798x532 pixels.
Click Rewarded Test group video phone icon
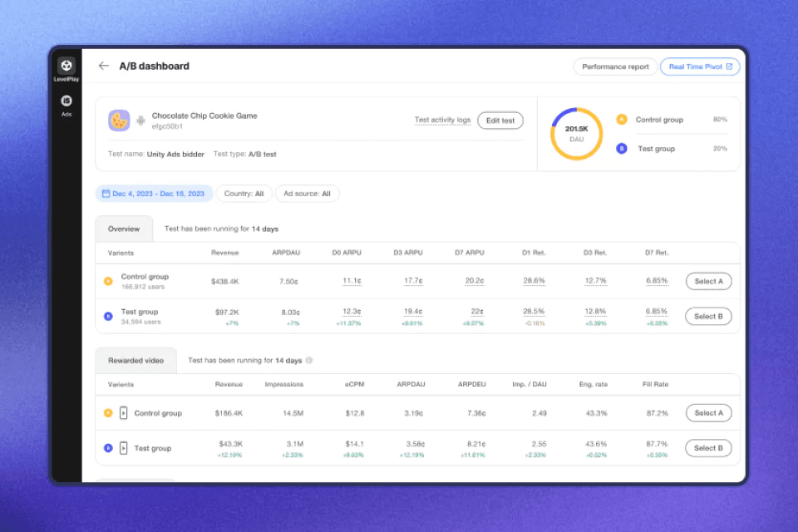123,448
